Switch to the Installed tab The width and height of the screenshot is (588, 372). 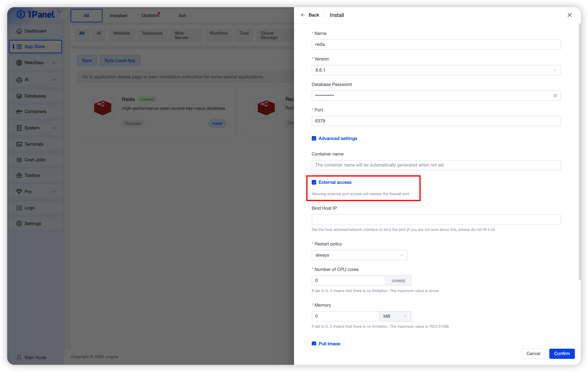[118, 16]
